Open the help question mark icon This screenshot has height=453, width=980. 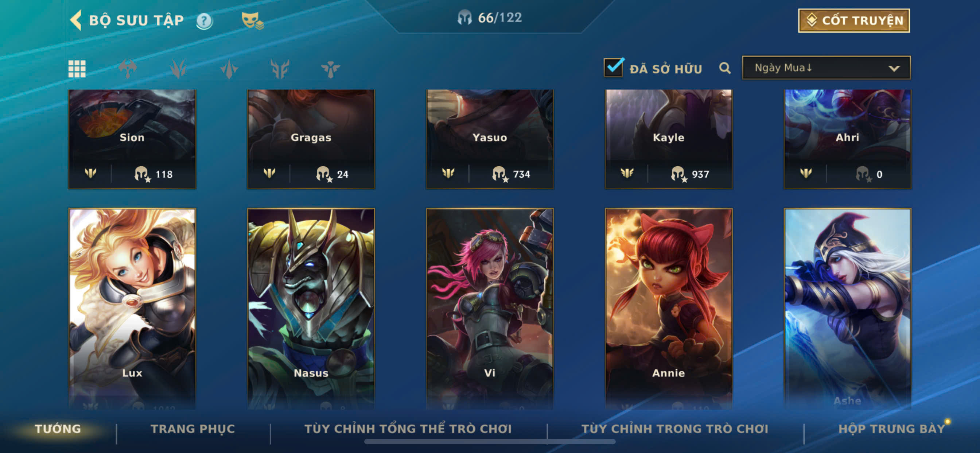[x=204, y=21]
